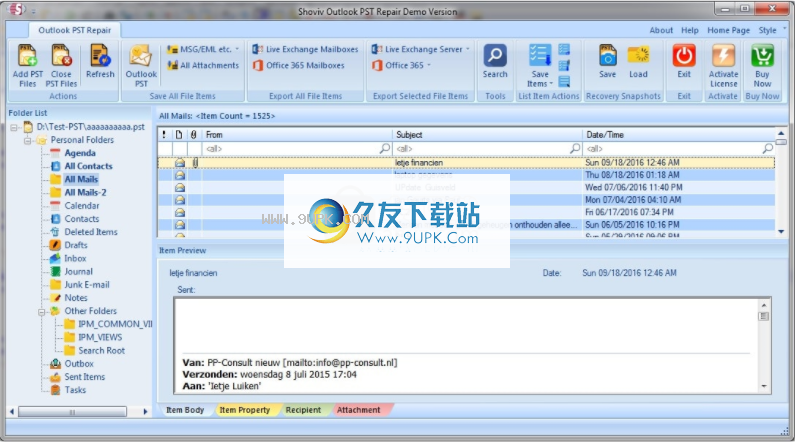Switch to the Item Property tab
Screen dimensions: 795x443
tap(244, 410)
